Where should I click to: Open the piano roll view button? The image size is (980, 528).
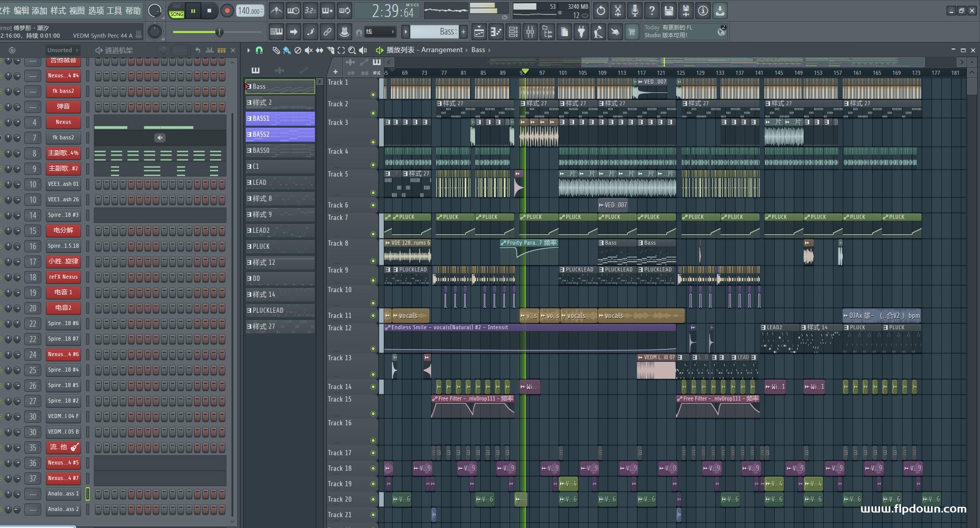tap(496, 32)
